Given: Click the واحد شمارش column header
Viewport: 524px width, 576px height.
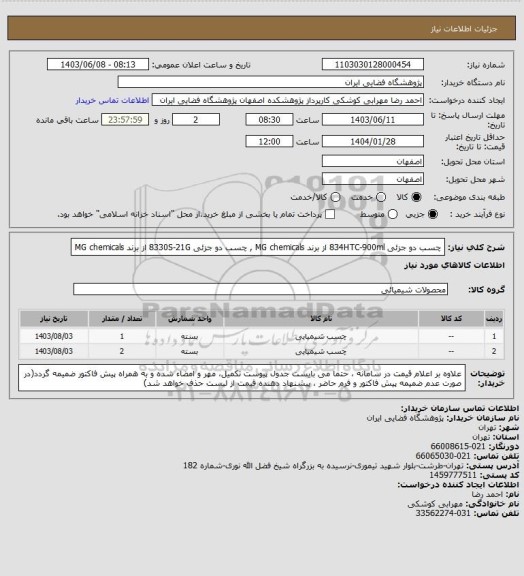Looking at the screenshot, I should [190, 318].
